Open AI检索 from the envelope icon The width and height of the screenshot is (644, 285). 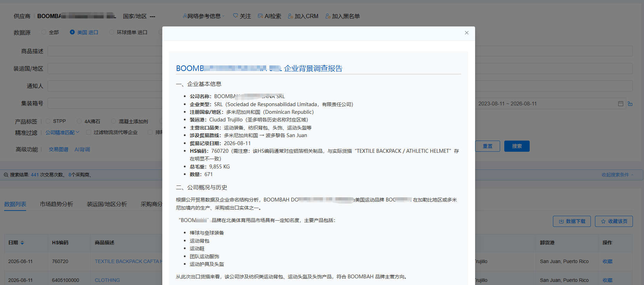(x=260, y=16)
